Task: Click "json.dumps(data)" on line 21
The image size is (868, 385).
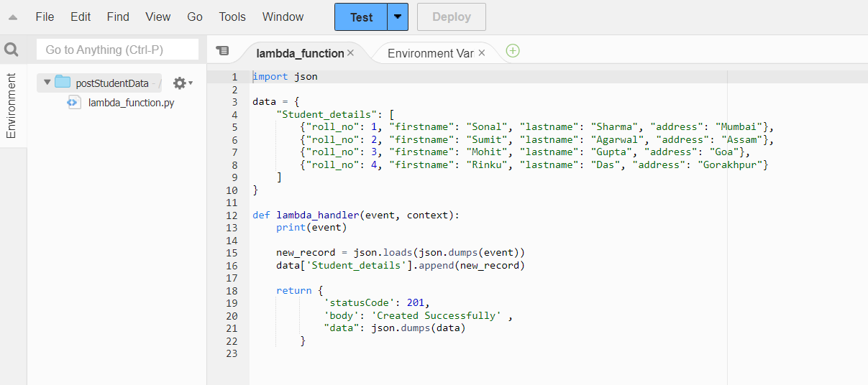Action: pyautogui.click(x=419, y=328)
